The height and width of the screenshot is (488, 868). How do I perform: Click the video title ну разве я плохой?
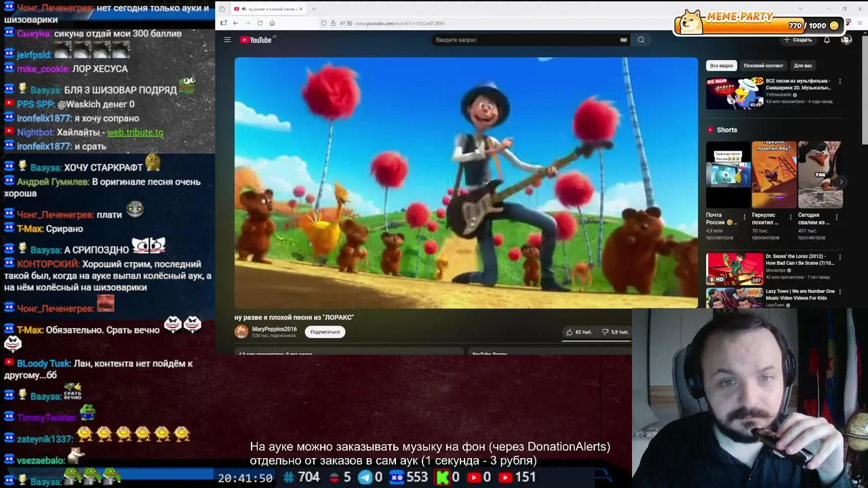click(294, 317)
